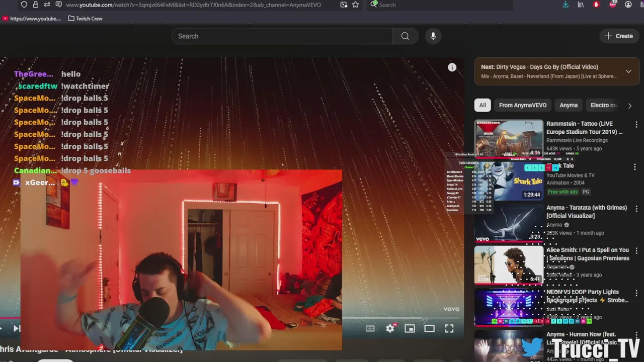Open the YouTube bookmark in toolbar

click(31, 19)
